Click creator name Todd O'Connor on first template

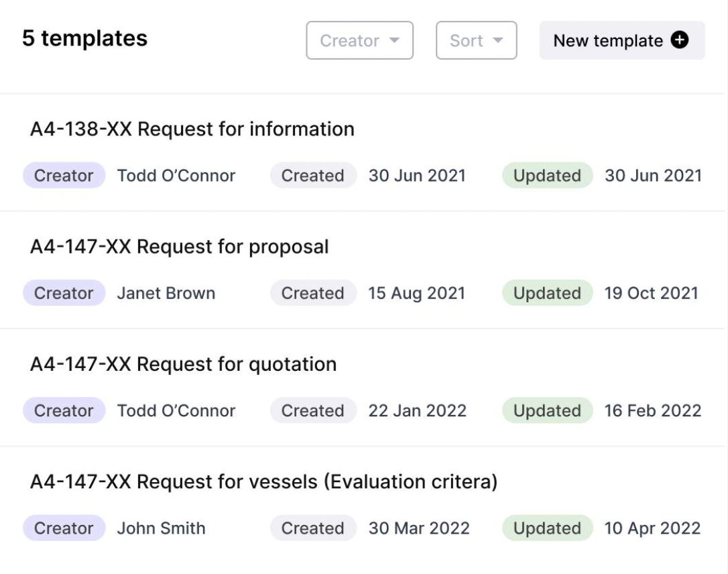tap(175, 175)
